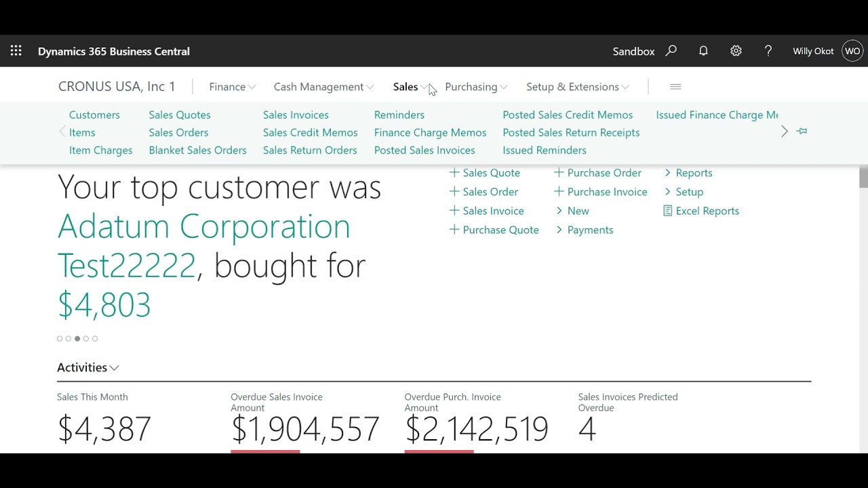Viewport: 868px width, 488px height.
Task: Open the settings gear icon
Action: tap(736, 51)
